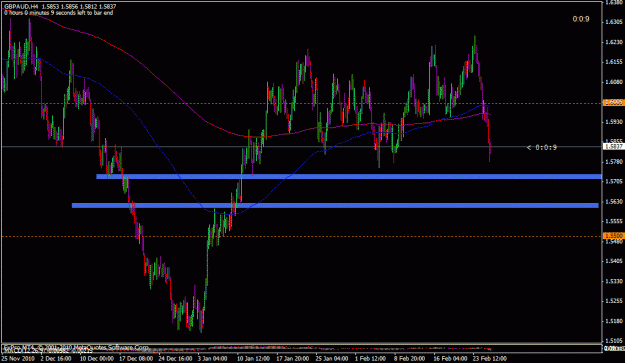Click the 10 Jan 12:00 date label
The width and height of the screenshot is (625, 363).
(x=254, y=359)
